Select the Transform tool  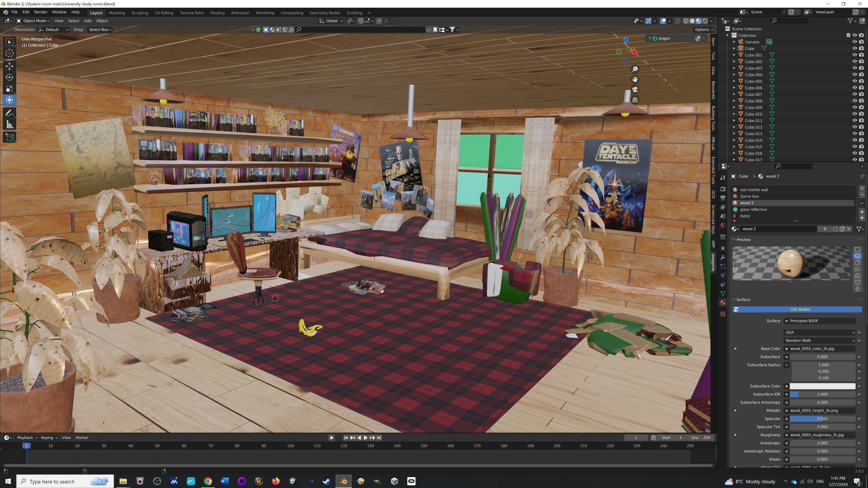pos(9,100)
